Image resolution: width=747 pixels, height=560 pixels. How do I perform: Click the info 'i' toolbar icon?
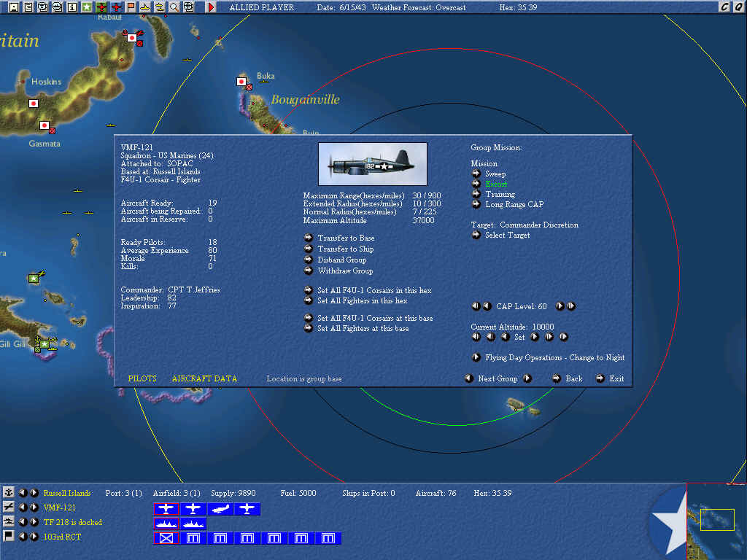(x=71, y=7)
